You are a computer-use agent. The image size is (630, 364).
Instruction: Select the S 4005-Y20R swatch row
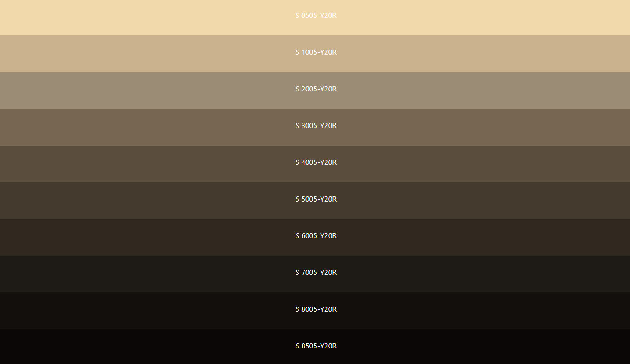pyautogui.click(x=138, y=164)
